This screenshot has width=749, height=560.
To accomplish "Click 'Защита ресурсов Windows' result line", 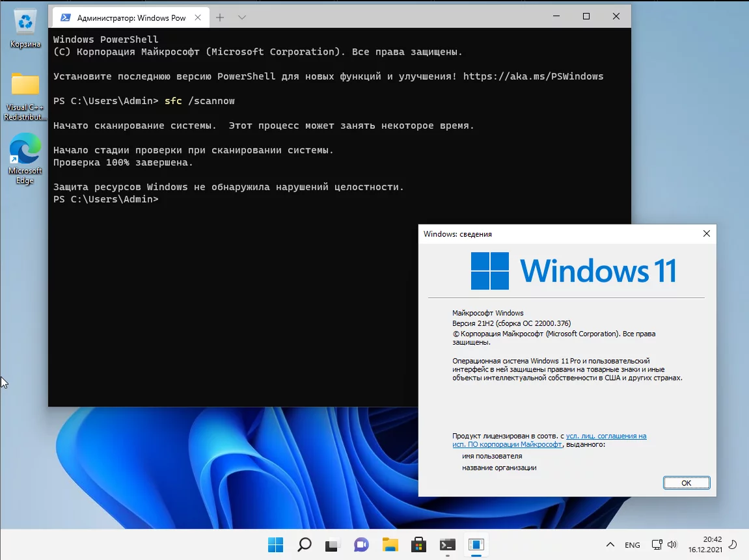I will pyautogui.click(x=228, y=187).
